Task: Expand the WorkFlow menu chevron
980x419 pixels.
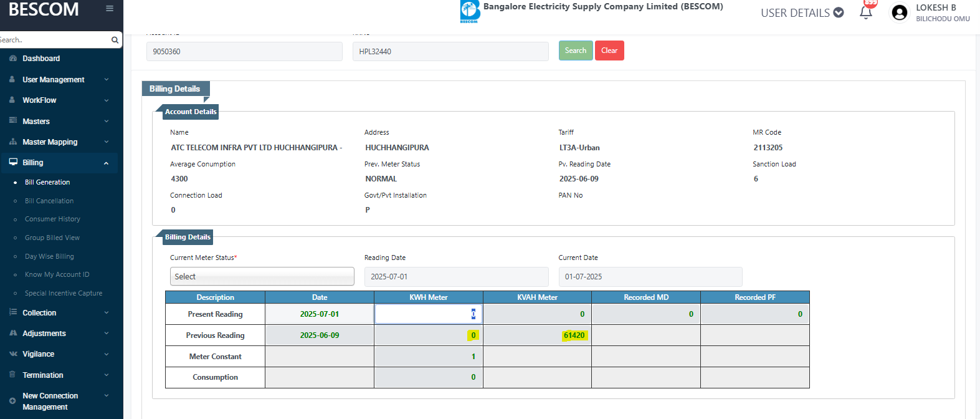Action: pos(107,100)
